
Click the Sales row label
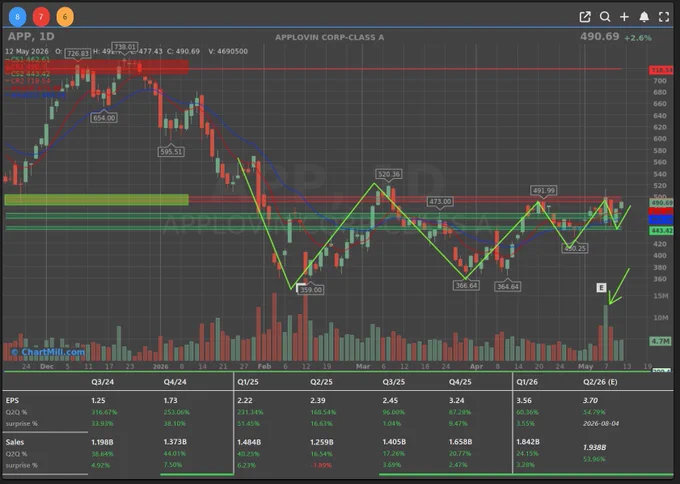click(x=15, y=442)
